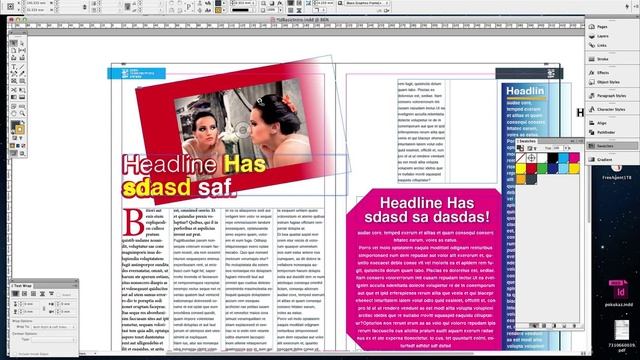Select the Pencil tool
Viewport: 640px width, 360px height.
(22, 73)
